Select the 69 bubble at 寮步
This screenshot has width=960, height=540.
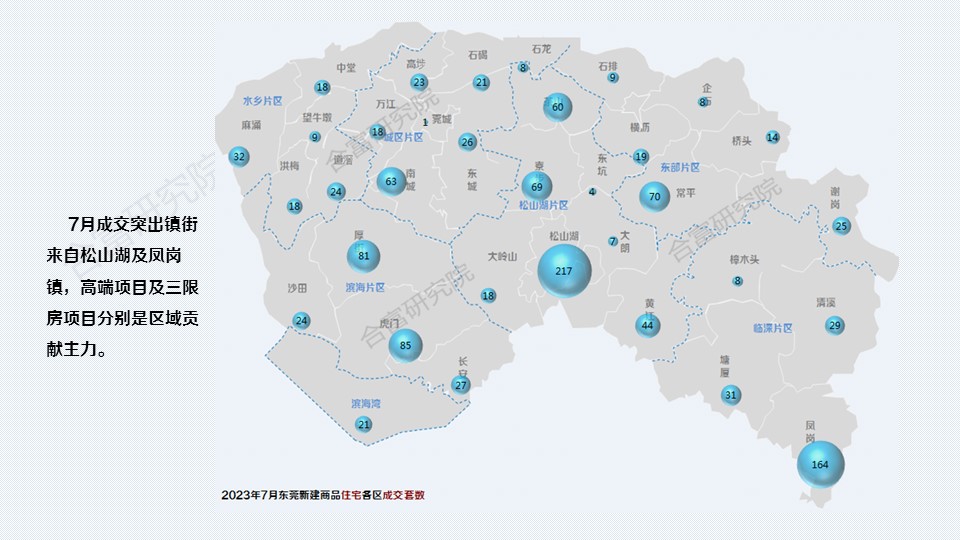[537, 186]
